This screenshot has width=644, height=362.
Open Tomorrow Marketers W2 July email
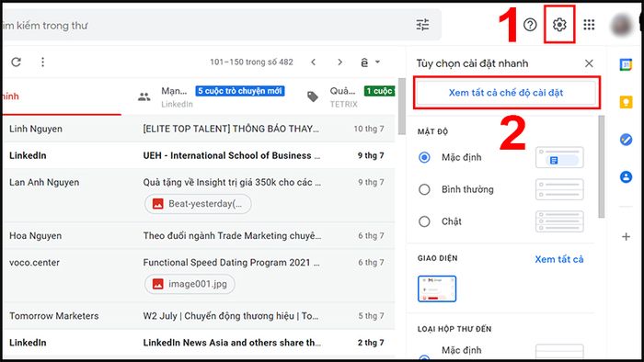(x=199, y=316)
